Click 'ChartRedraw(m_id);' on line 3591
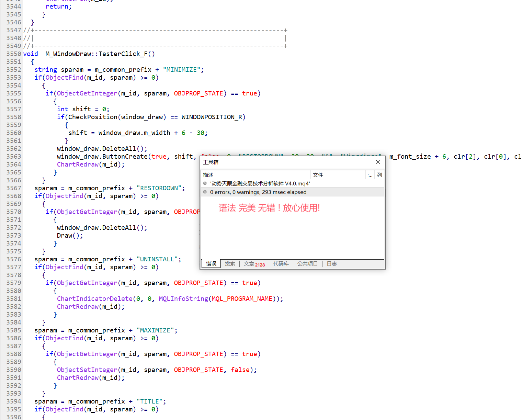Image resolution: width=522 pixels, height=420 pixels. pos(91,378)
